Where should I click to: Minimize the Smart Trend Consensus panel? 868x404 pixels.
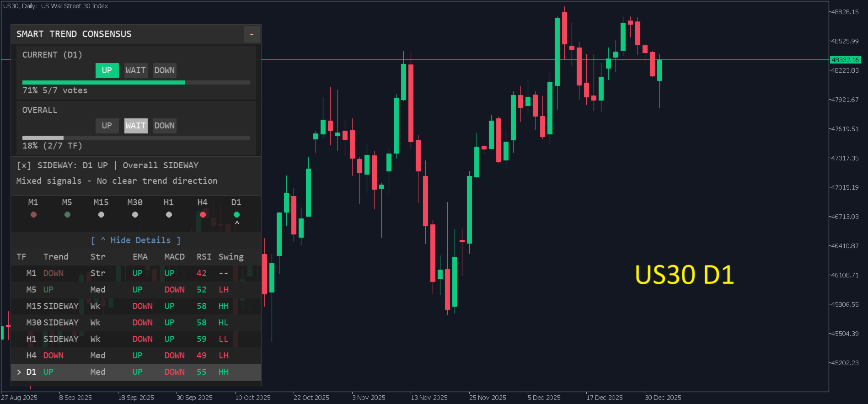tap(252, 34)
